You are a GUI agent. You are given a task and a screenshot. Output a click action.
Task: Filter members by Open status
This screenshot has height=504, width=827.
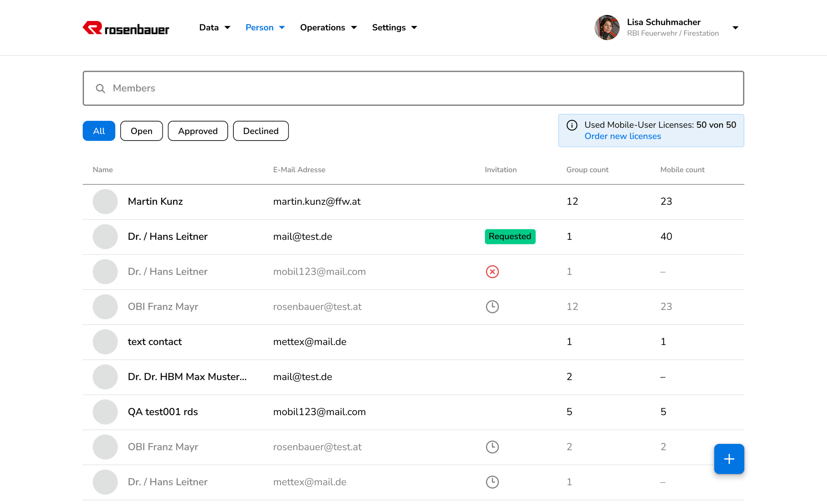[141, 131]
